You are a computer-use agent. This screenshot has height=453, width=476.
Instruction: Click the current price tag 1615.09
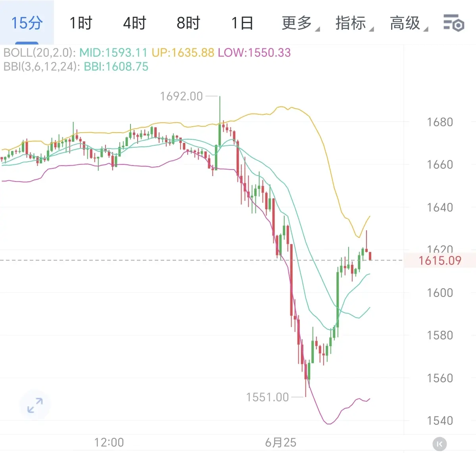(440, 260)
